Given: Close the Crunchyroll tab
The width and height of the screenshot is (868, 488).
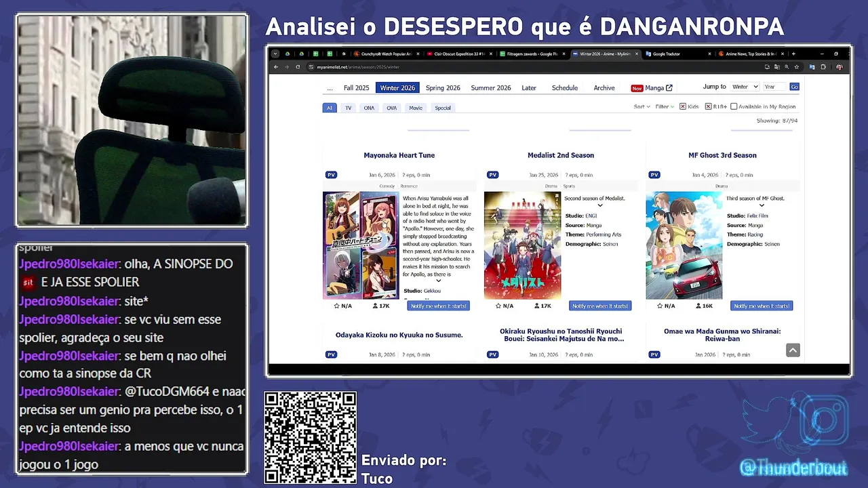Looking at the screenshot, I should click(418, 54).
